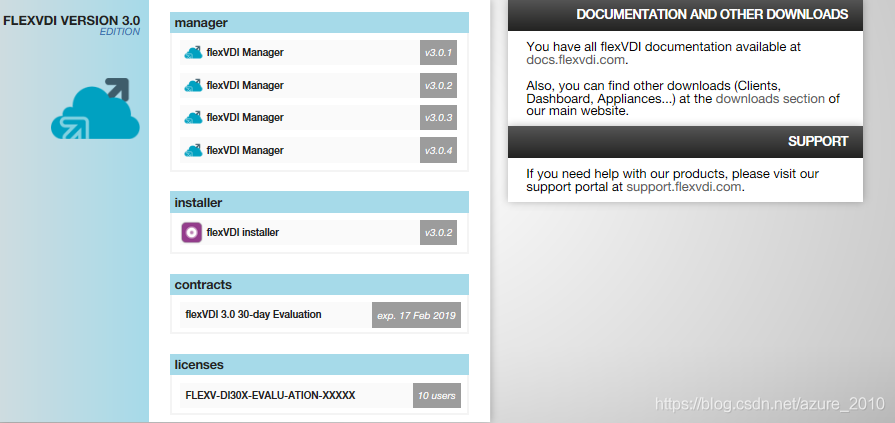
Task: Click the EDITION subtitle text
Action: [x=120, y=32]
